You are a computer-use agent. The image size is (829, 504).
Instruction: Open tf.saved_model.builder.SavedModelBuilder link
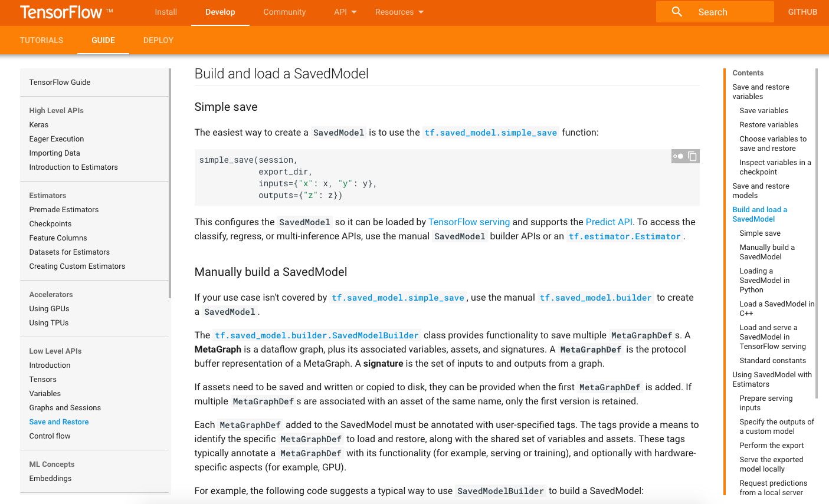(317, 335)
